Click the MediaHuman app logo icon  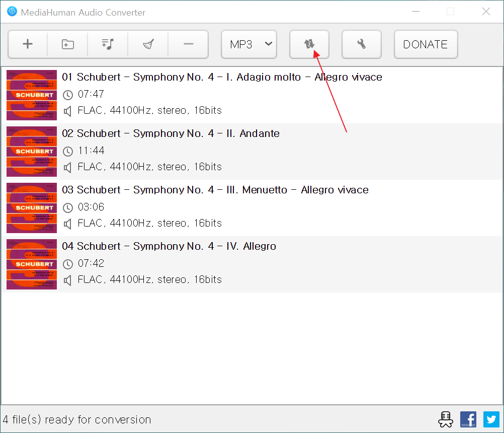(12, 12)
